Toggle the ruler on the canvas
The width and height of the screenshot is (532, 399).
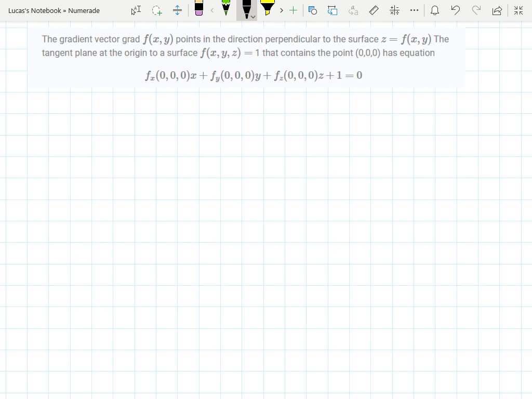pyautogui.click(x=374, y=10)
